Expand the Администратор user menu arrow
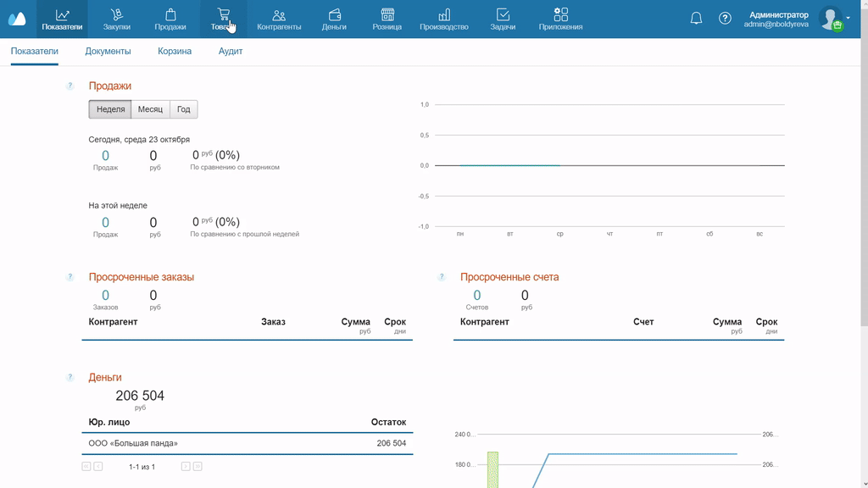Screen dimensions: 868x488 848,18
